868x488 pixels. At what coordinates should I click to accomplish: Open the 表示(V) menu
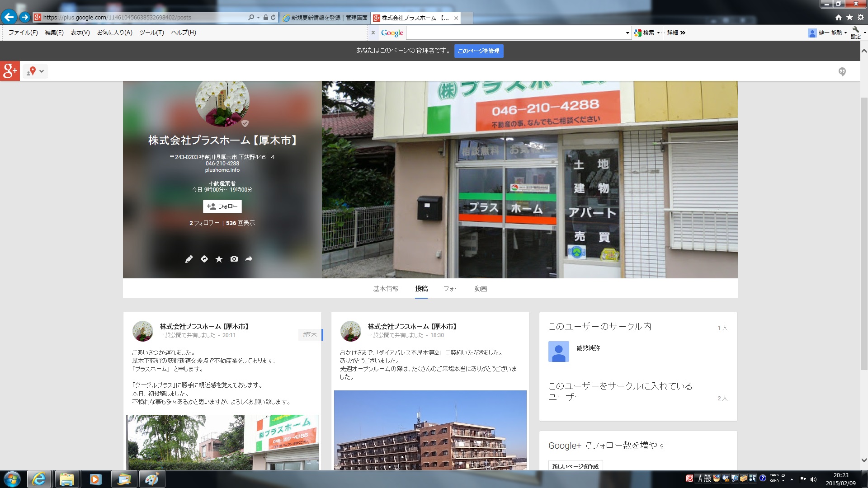80,33
